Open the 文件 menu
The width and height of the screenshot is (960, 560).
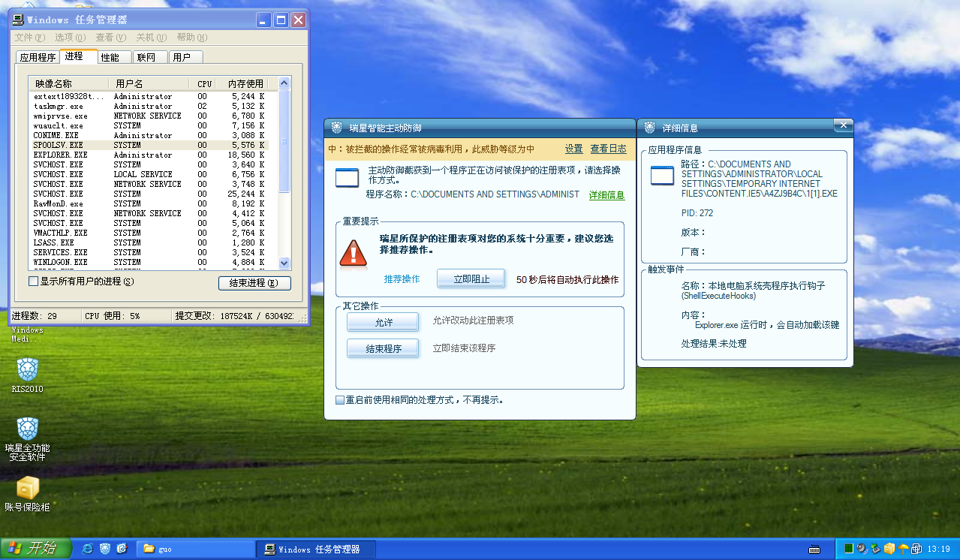click(30, 38)
